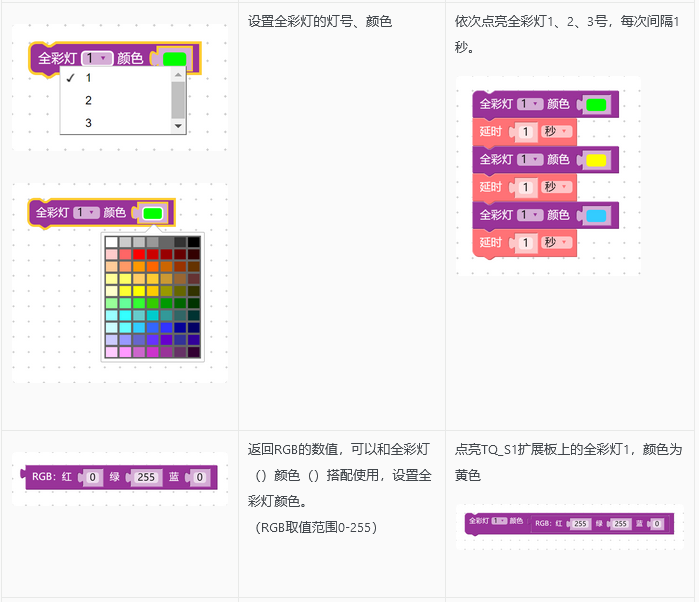Click red value field 0 in large RGB block
Image resolution: width=699 pixels, height=602 pixels.
tap(92, 478)
